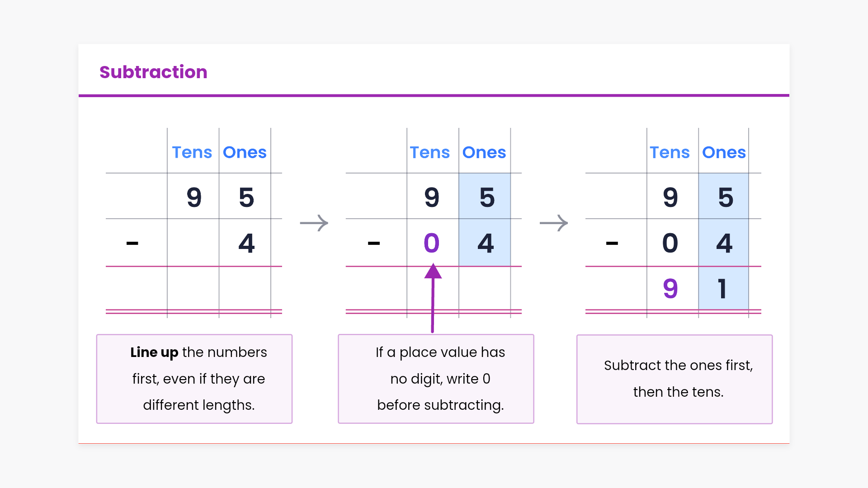
Task: Click the digit 9 in the first table
Action: click(194, 197)
